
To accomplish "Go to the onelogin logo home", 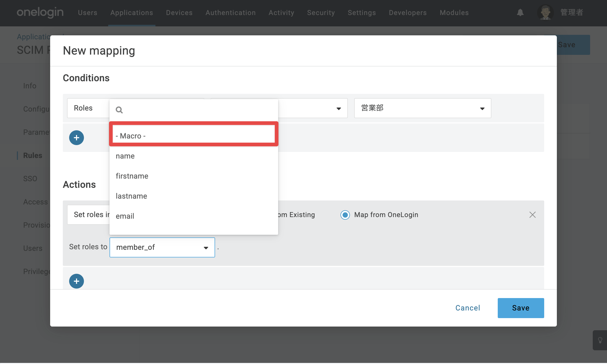I will pos(40,12).
